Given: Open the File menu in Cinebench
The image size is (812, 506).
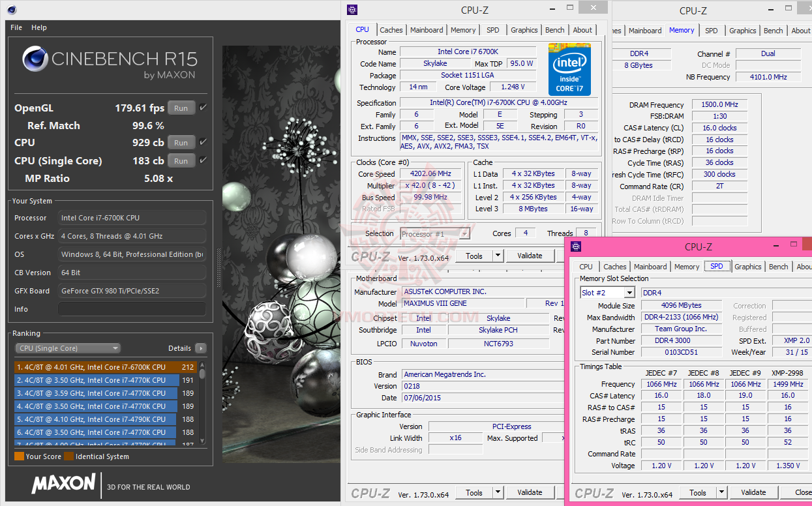Looking at the screenshot, I should click(x=16, y=27).
